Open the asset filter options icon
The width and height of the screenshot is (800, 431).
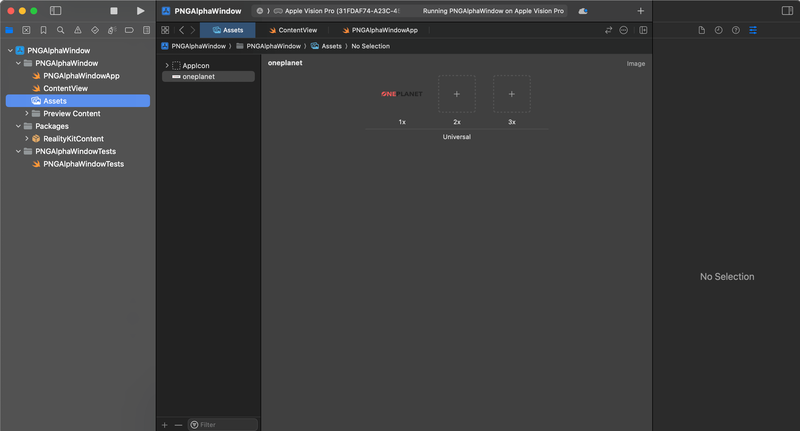coord(194,424)
